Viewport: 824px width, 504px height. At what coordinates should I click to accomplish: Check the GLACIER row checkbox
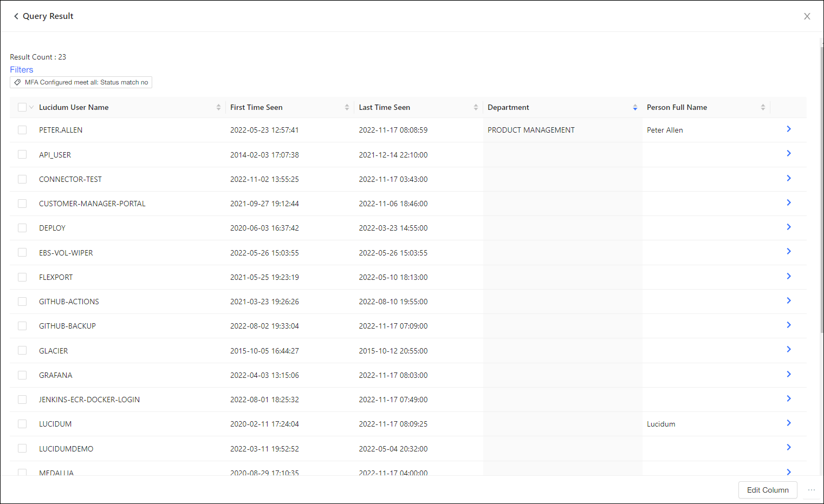tap(22, 350)
